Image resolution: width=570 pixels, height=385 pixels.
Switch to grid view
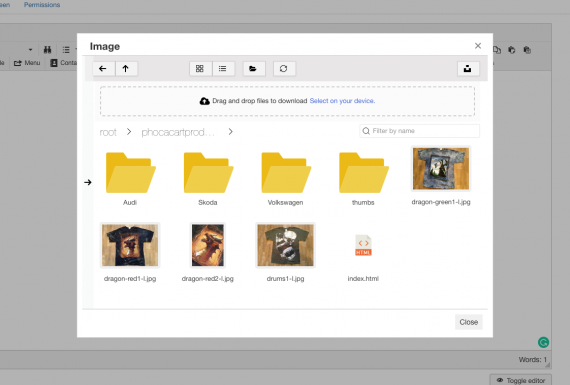click(x=200, y=69)
